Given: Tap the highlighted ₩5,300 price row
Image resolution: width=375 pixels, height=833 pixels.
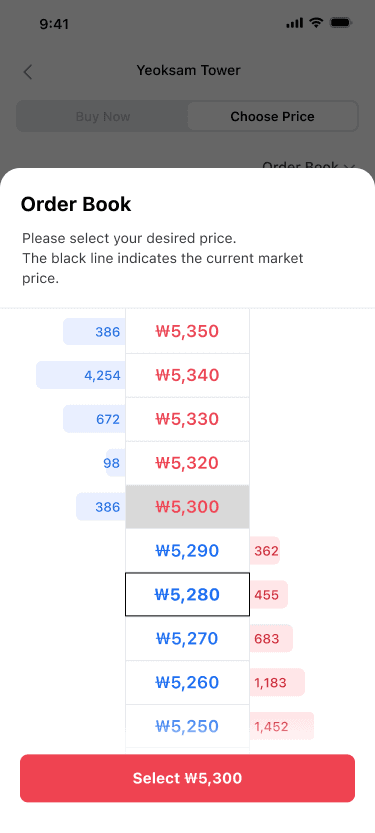Looking at the screenshot, I should 188,507.
